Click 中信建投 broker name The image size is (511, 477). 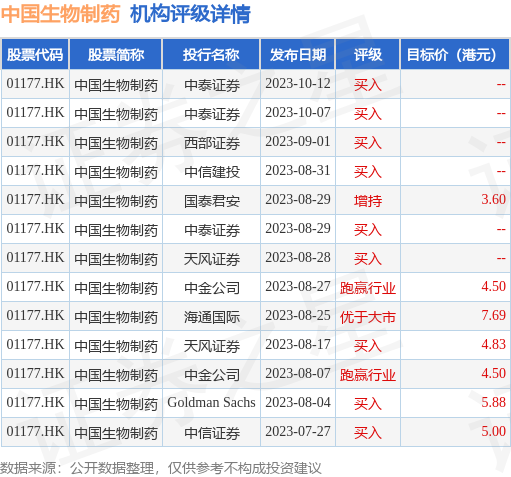[x=212, y=172]
